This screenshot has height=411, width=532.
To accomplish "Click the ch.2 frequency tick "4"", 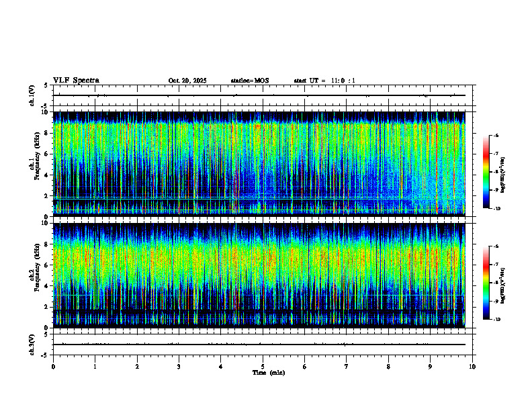I will [47, 286].
